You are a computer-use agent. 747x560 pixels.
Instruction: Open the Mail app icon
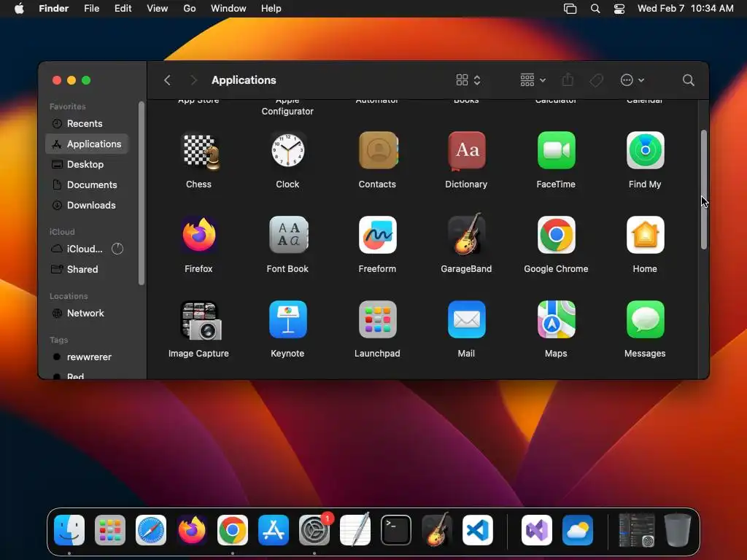click(466, 319)
